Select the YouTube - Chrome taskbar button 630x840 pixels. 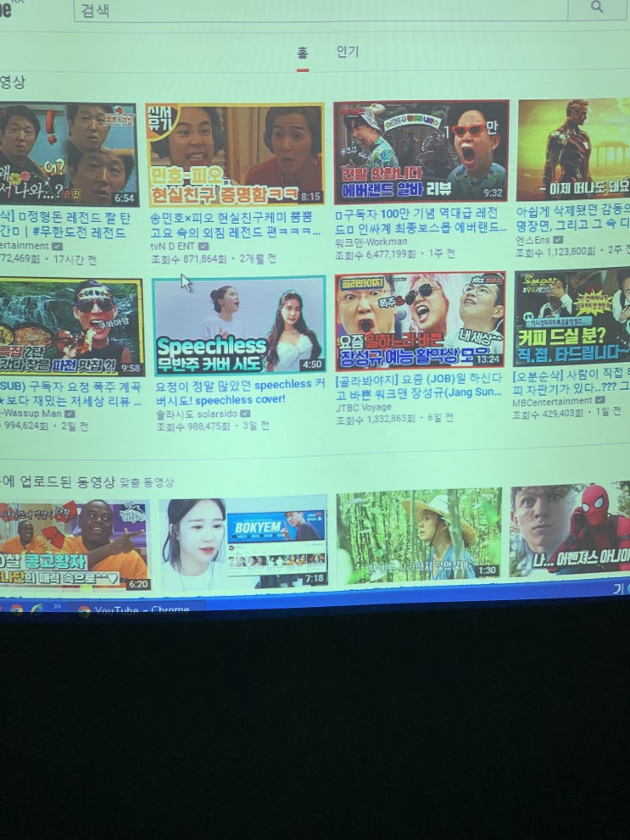(x=135, y=609)
